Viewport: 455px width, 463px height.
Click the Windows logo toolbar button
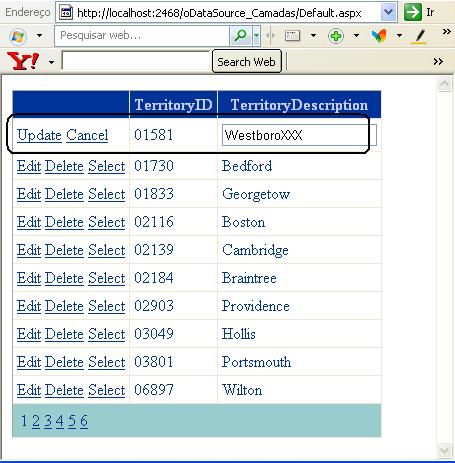(x=18, y=36)
